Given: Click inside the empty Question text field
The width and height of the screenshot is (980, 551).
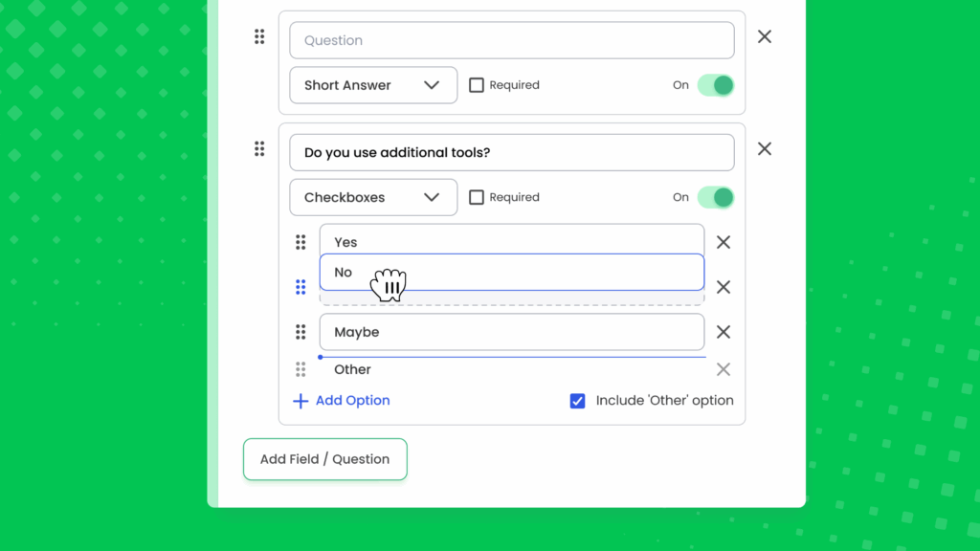Looking at the screenshot, I should pyautogui.click(x=511, y=39).
